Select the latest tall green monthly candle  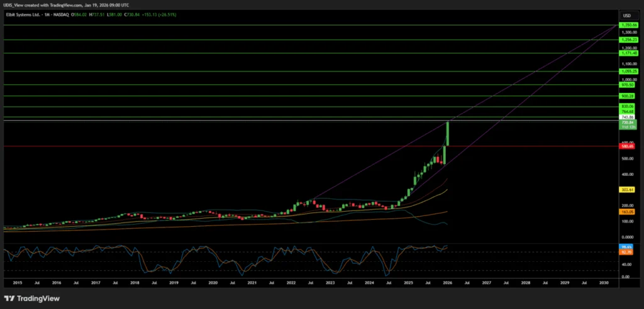[x=447, y=133]
